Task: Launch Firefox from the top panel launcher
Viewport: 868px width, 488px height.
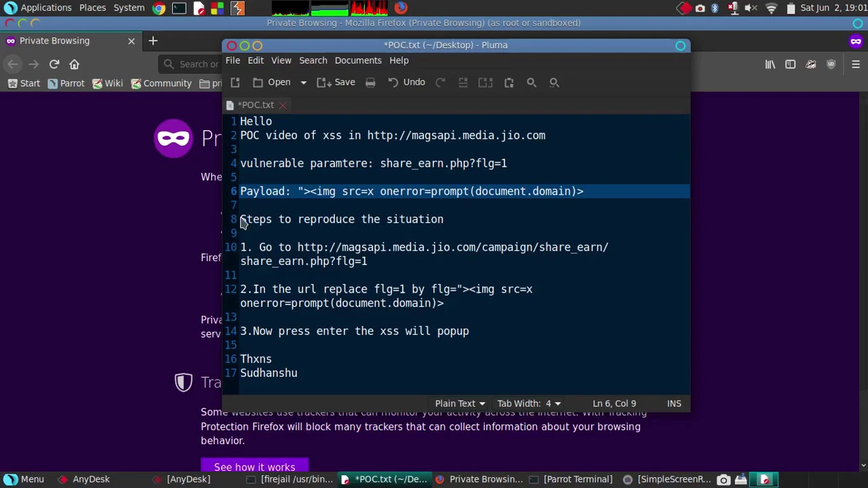Action: pos(401,8)
